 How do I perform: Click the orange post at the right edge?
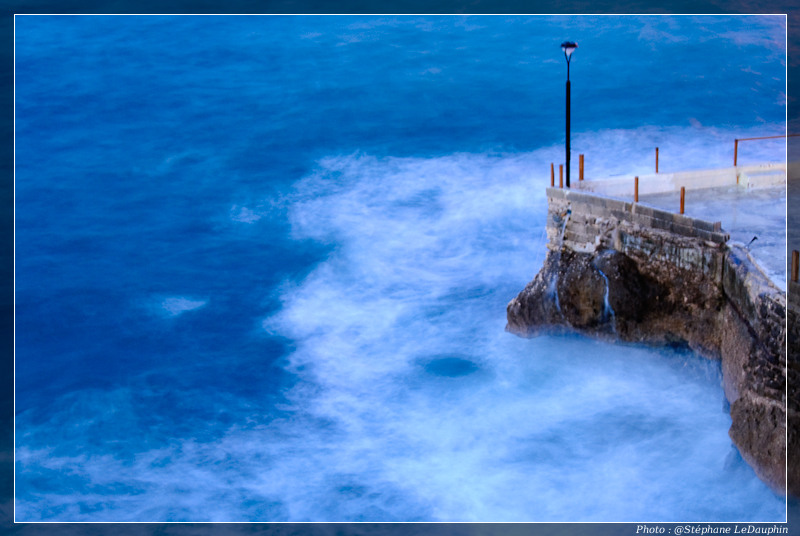click(795, 265)
